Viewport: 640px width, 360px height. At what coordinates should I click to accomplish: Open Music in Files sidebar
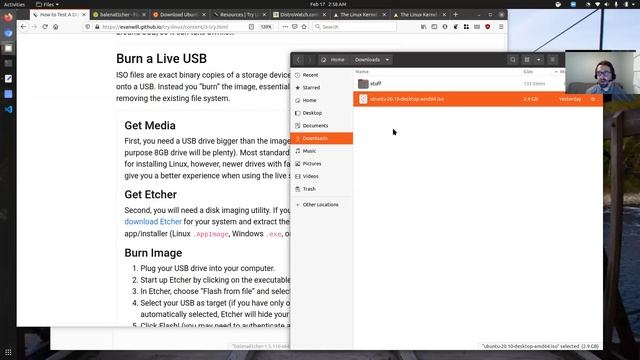322,151
